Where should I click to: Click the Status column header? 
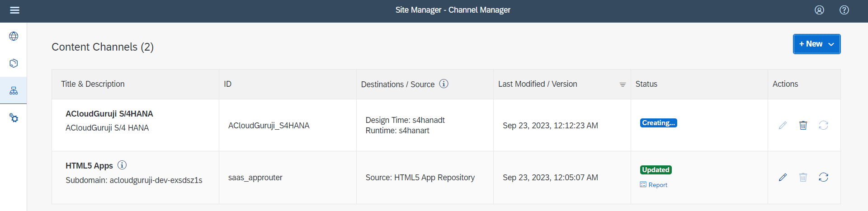646,84
